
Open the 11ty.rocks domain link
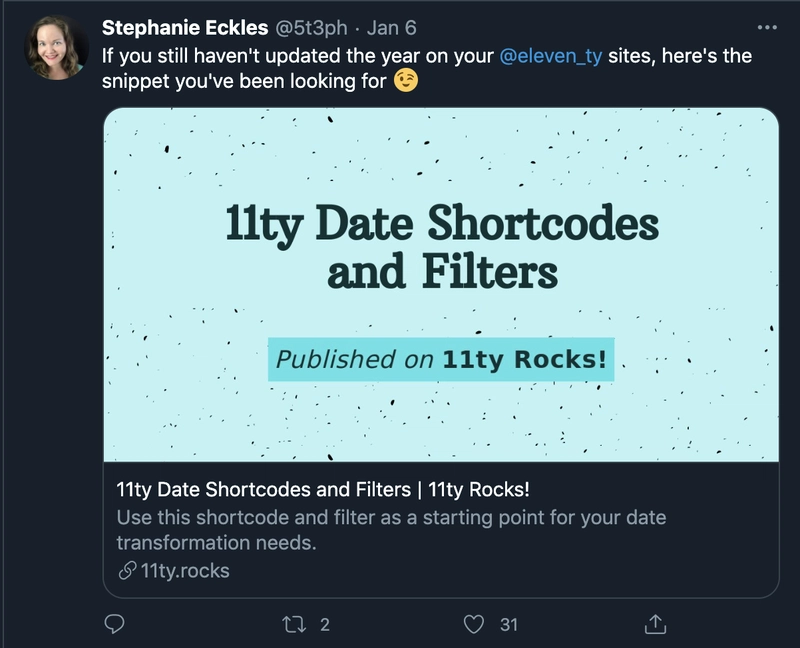point(185,571)
